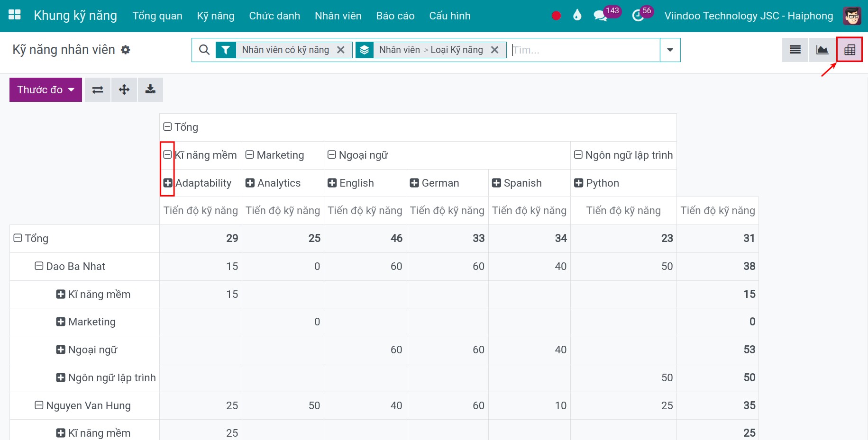Switch to list view
Viewport: 868px width, 440px height.
(795, 50)
